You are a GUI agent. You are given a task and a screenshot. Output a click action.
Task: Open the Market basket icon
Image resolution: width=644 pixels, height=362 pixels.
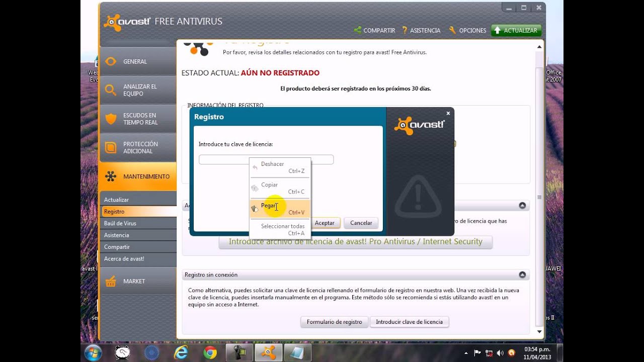(111, 281)
